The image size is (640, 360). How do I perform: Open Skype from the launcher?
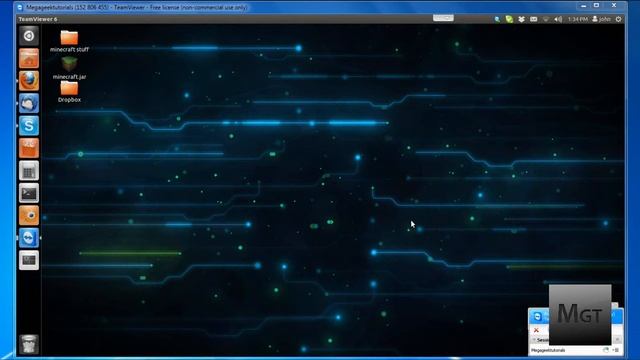coord(29,125)
